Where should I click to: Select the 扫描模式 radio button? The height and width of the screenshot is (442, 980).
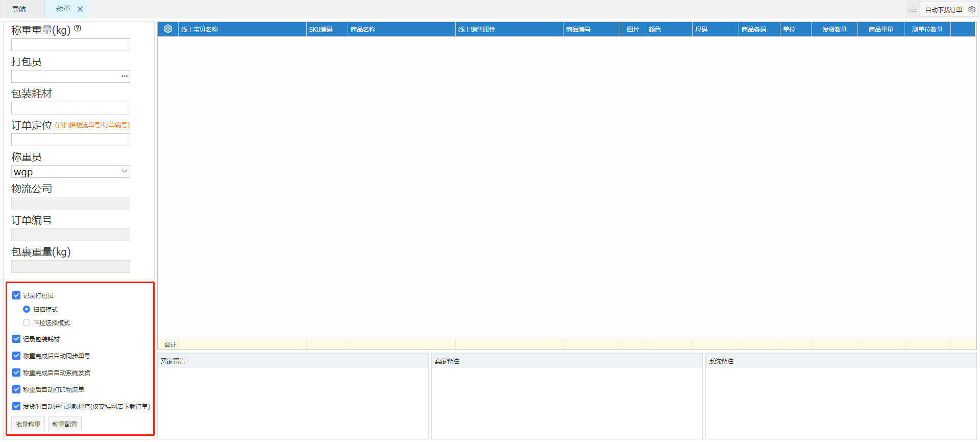(27, 309)
